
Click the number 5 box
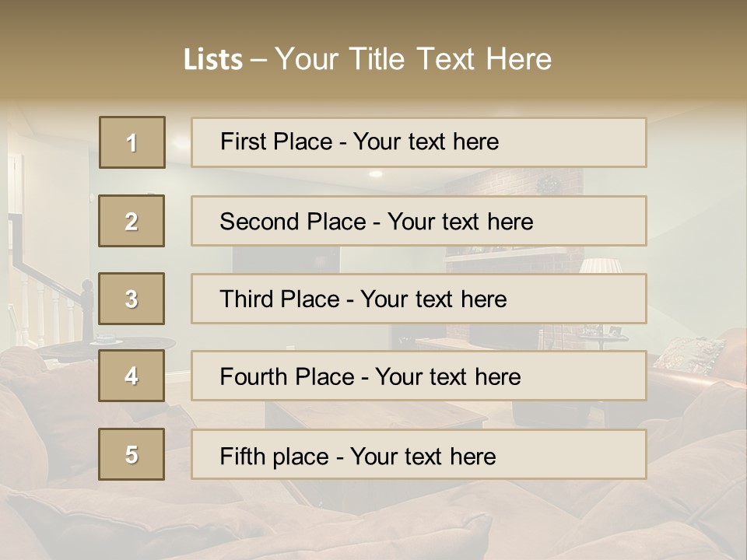coord(132,453)
